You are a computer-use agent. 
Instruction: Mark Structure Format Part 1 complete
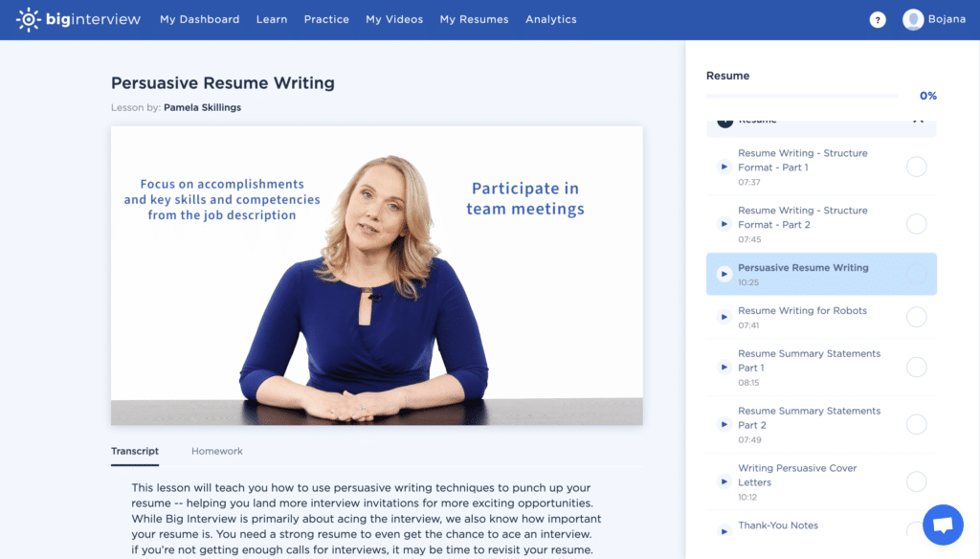click(916, 167)
